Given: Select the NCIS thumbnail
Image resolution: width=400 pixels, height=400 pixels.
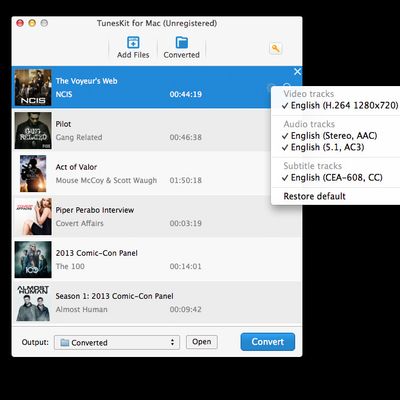Looking at the screenshot, I should click(33, 87).
